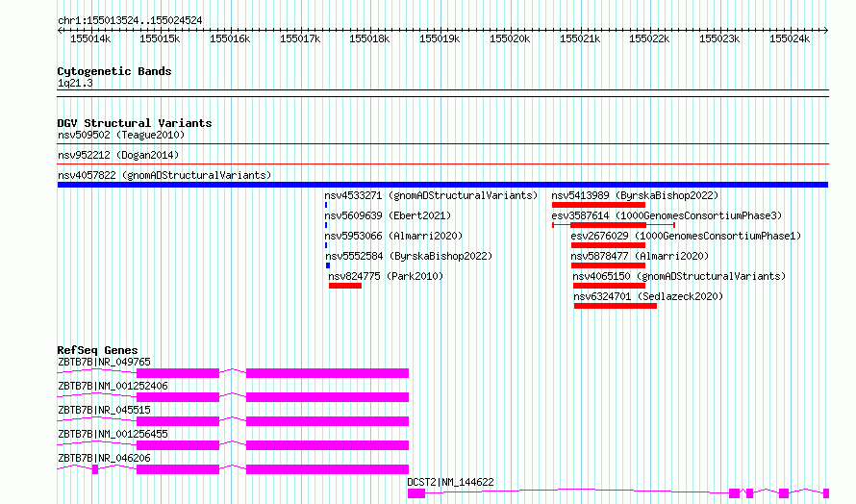This screenshot has width=856, height=504.
Task: Select the ZBTB7B|NM_001252406 transcript label
Action: pyautogui.click(x=113, y=386)
